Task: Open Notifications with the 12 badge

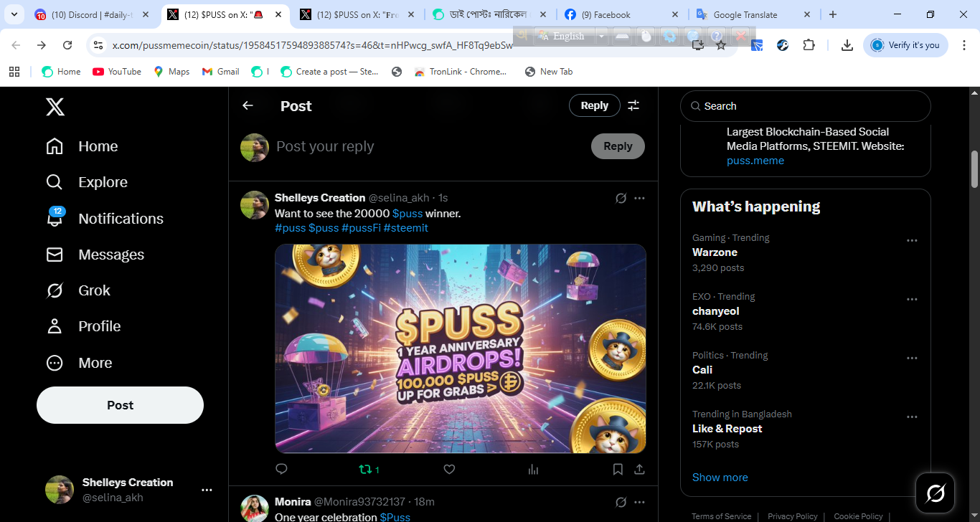Action: pos(105,219)
